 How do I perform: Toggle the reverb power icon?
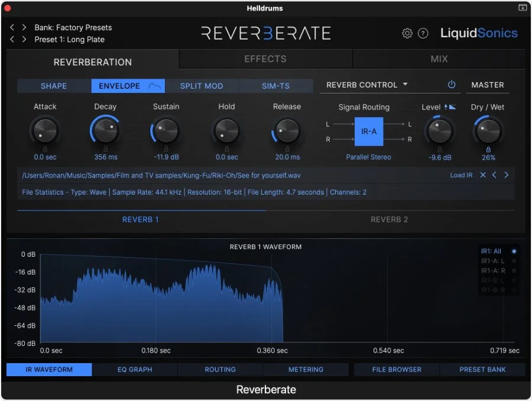[451, 85]
